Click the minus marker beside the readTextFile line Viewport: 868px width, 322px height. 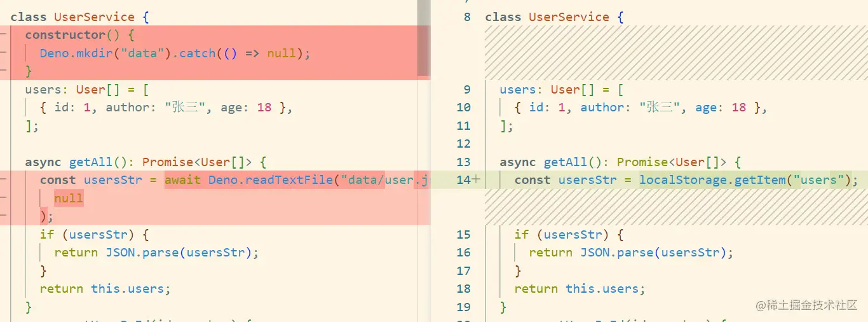[x=4, y=180]
